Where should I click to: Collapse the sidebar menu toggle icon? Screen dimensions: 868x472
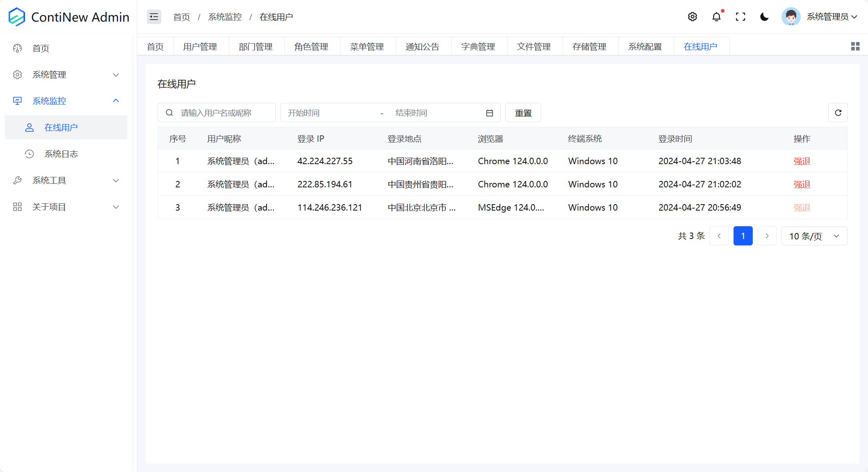tap(154, 17)
